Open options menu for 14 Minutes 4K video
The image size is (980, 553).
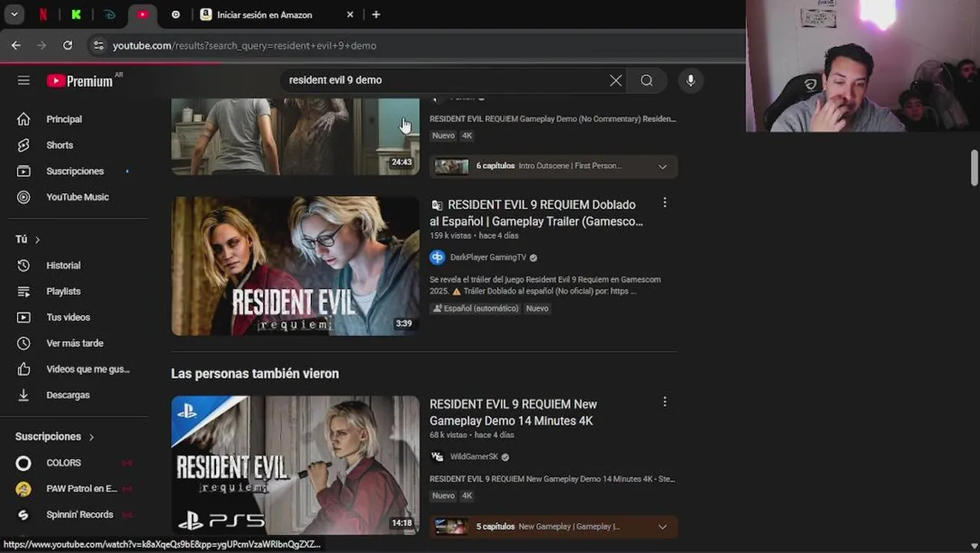coord(664,402)
